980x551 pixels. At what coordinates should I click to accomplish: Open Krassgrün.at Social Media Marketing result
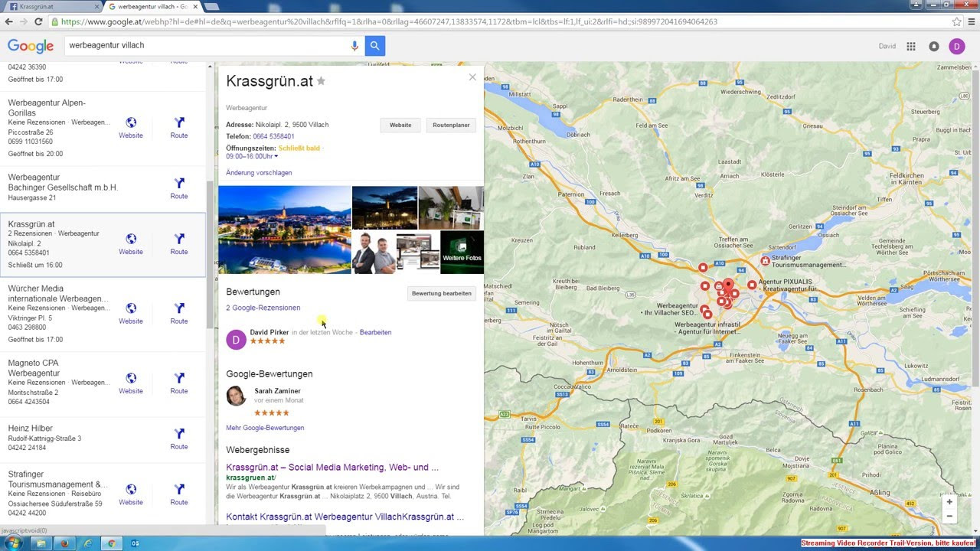(332, 467)
